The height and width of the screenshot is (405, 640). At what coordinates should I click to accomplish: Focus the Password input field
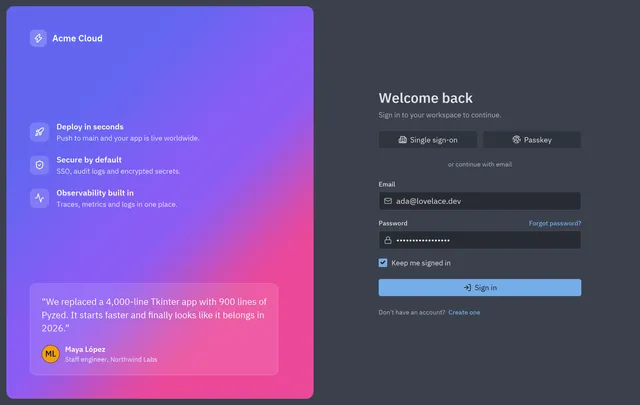tap(480, 240)
